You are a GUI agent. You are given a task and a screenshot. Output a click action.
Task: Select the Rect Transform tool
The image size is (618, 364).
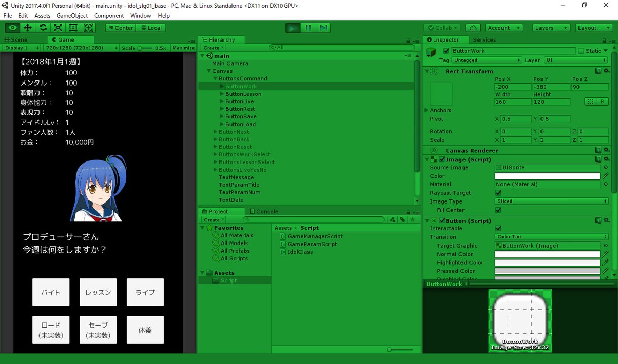coord(73,28)
